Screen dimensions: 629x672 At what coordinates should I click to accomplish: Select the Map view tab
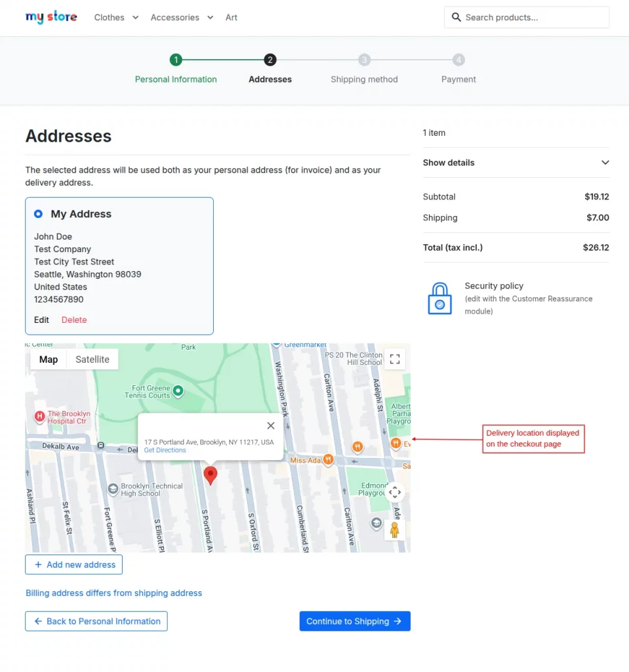[49, 360]
